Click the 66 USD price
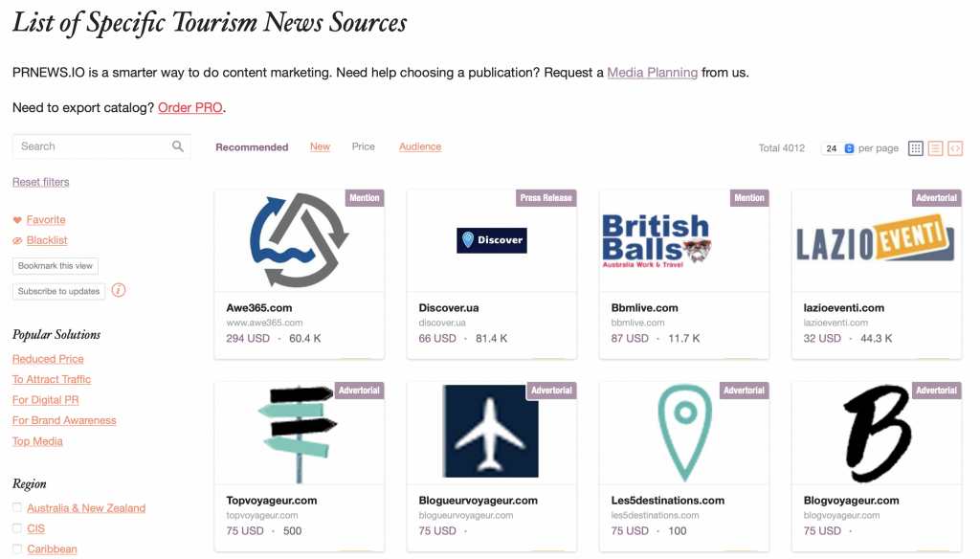980x559 pixels. pos(437,338)
